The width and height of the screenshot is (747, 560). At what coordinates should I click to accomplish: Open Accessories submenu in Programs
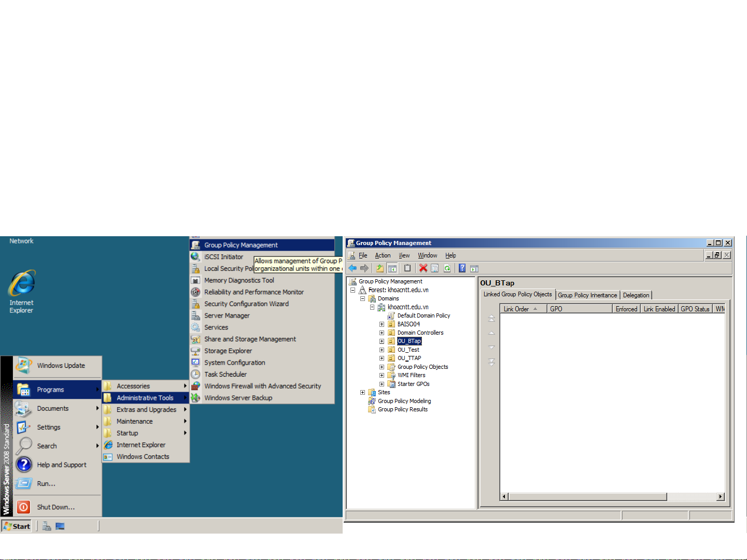(x=146, y=386)
